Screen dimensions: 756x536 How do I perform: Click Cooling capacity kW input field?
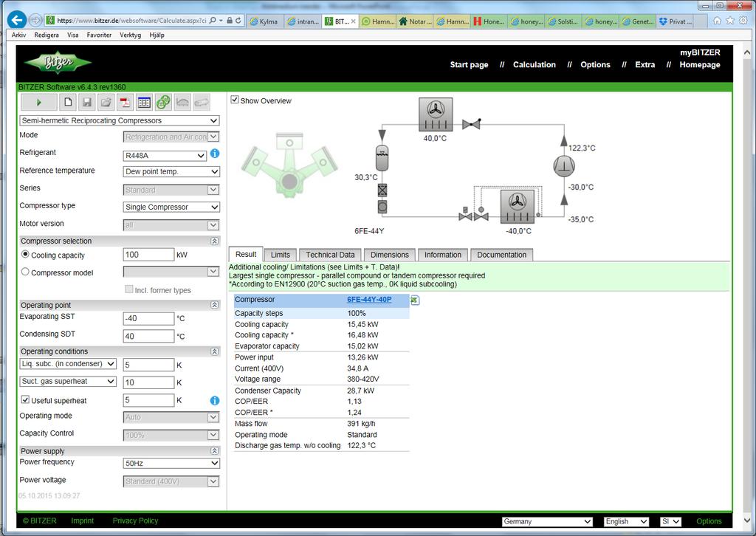(x=148, y=255)
